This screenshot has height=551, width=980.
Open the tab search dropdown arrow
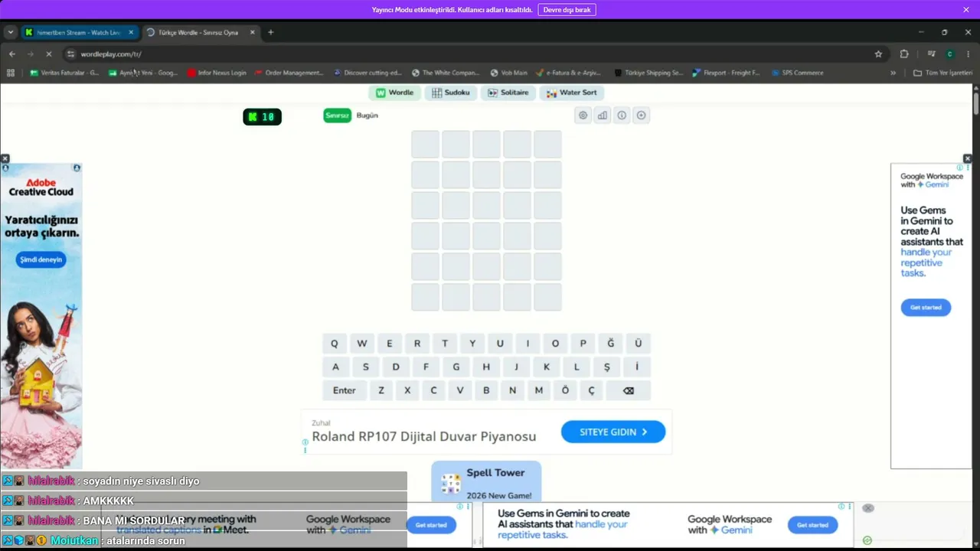click(x=10, y=33)
